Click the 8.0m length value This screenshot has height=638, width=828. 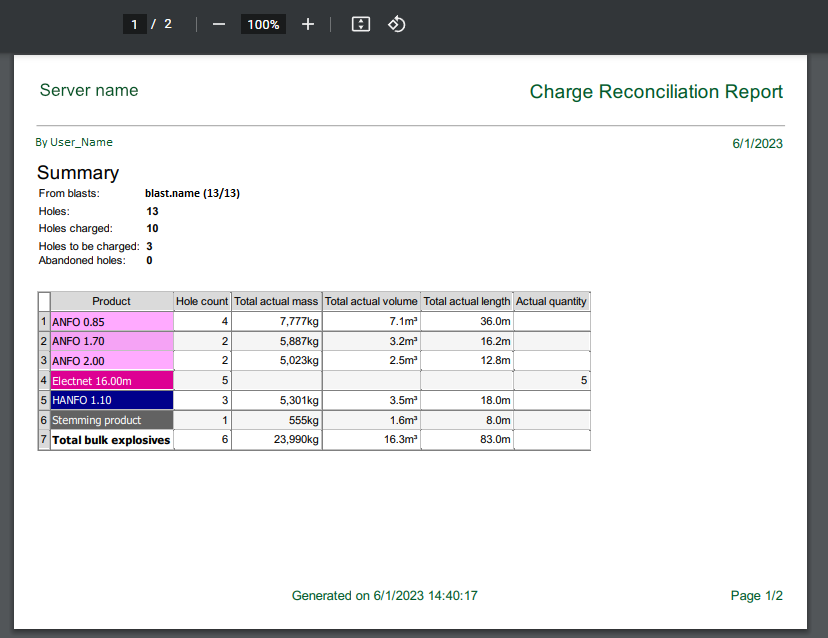[498, 420]
